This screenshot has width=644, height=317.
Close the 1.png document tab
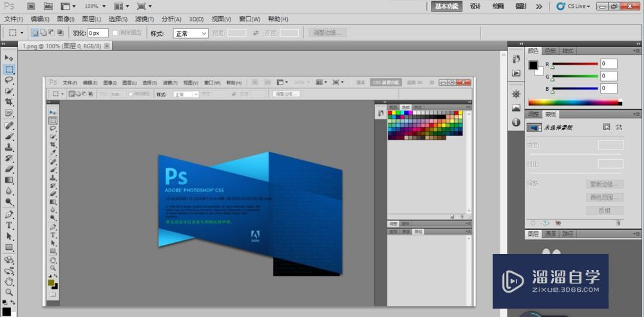click(107, 46)
